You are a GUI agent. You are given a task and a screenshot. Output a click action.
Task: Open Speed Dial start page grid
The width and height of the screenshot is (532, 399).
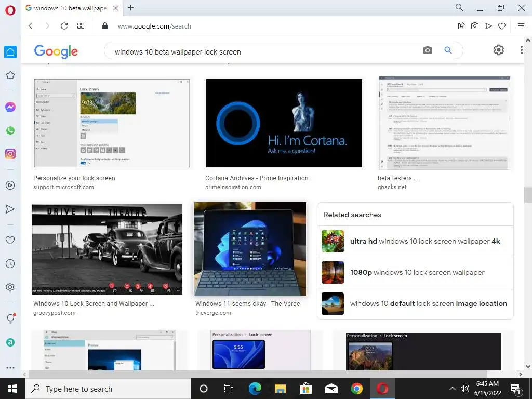[81, 26]
